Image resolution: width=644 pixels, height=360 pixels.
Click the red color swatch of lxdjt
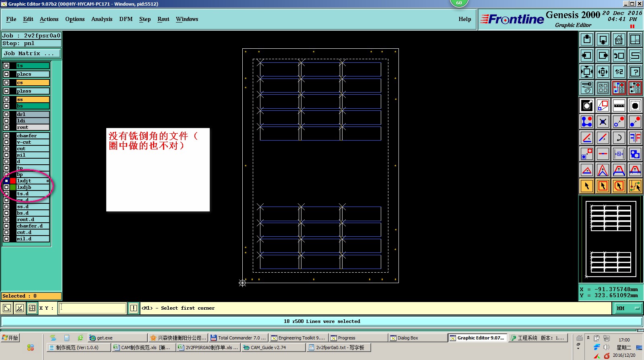pyautogui.click(x=13, y=181)
